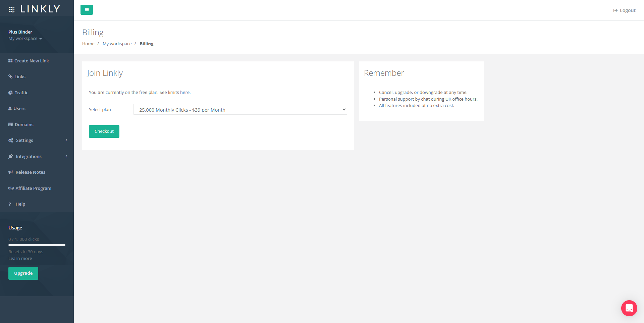
Task: Click the Remember heading
Action: point(384,73)
